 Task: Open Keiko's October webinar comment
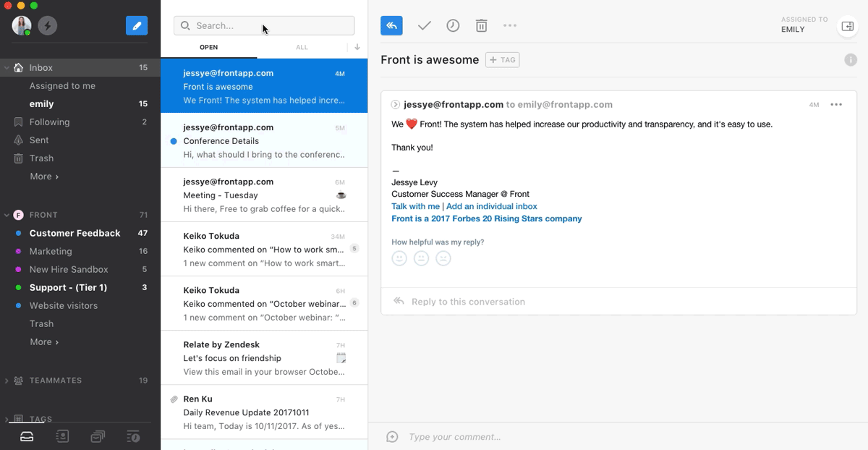pos(264,304)
